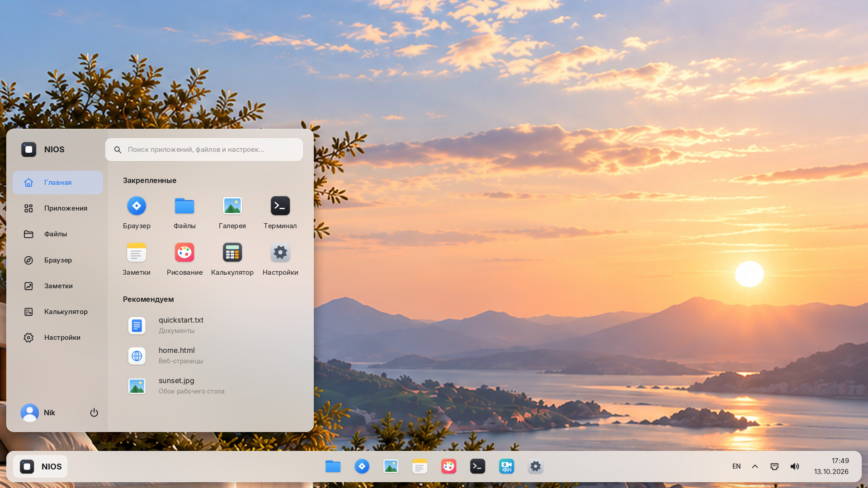Launch Галерея from pinned apps

pyautogui.click(x=232, y=206)
